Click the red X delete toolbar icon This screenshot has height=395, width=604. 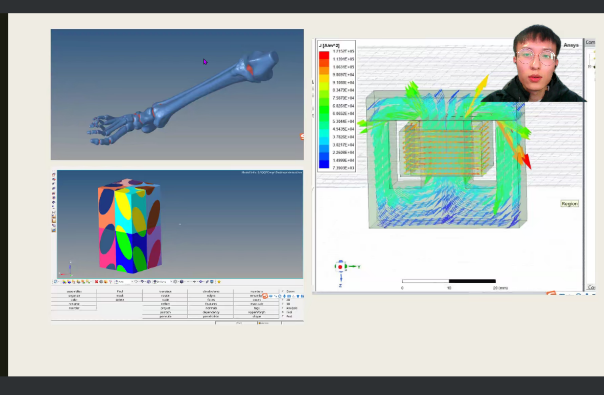pos(96,282)
